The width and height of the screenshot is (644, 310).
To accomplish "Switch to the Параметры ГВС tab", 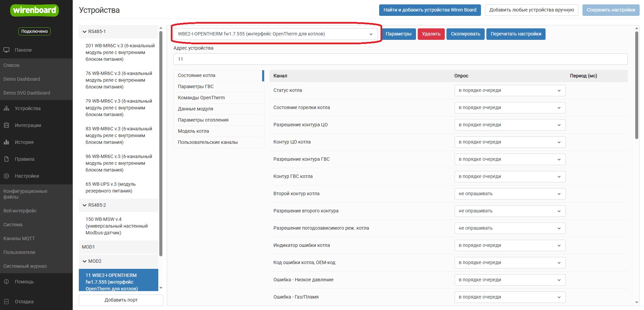I will pyautogui.click(x=218, y=87).
